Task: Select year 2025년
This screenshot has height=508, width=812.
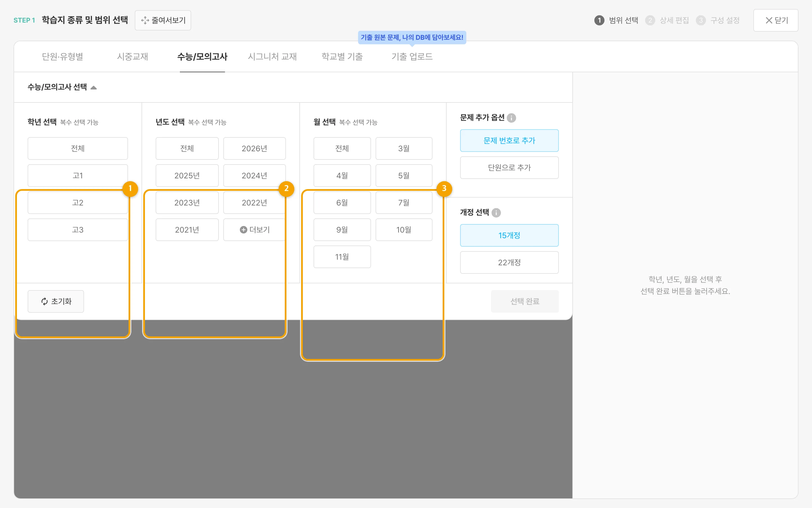Action: pyautogui.click(x=187, y=176)
